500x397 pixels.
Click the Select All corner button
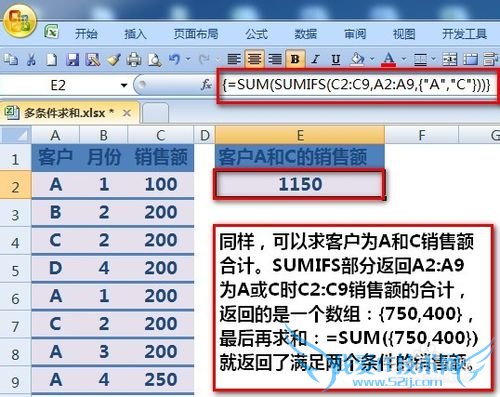[x=16, y=135]
